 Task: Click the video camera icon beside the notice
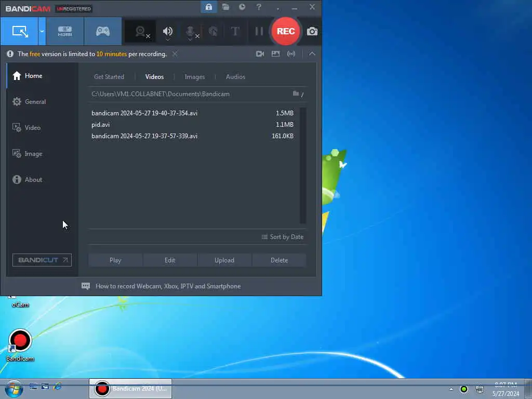pos(260,54)
